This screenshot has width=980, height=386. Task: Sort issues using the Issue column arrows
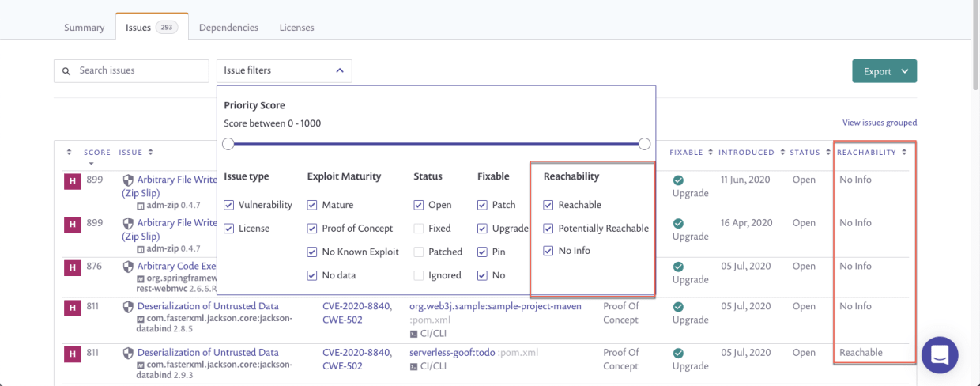150,152
